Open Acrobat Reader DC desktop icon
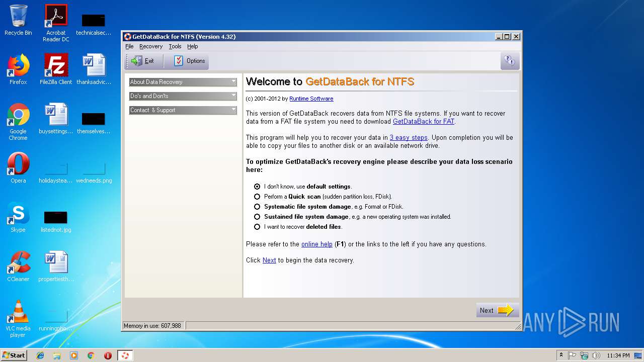Screen dimensions: 644x362 56,23
